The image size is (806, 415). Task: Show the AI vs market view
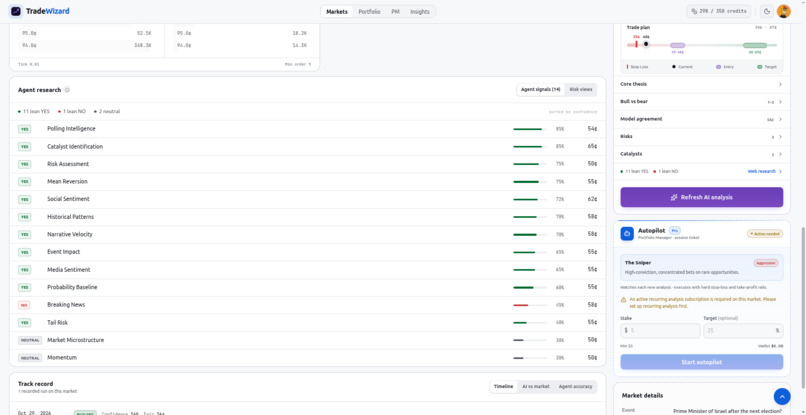(536, 386)
